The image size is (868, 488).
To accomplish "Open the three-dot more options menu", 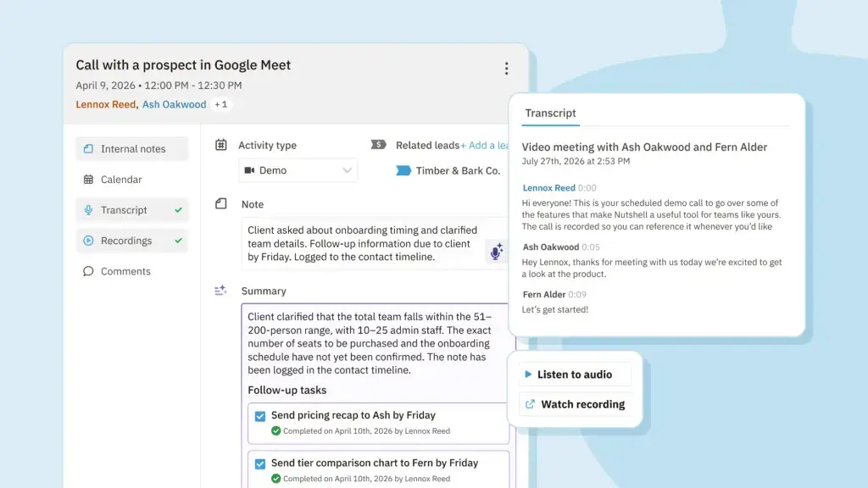I will click(506, 69).
